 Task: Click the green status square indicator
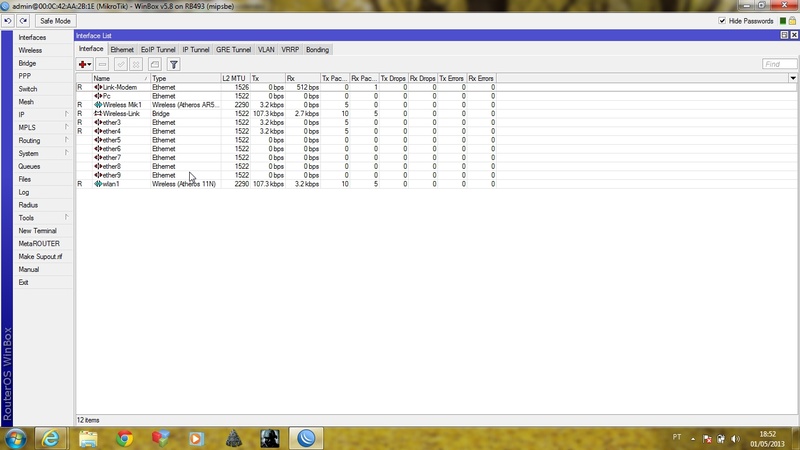[x=783, y=21]
